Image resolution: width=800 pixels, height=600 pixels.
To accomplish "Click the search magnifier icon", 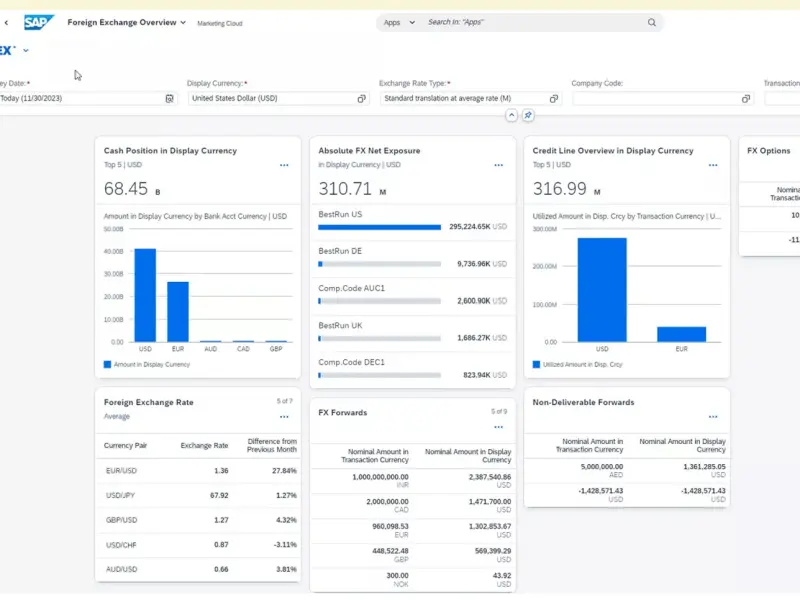I will [x=652, y=22].
